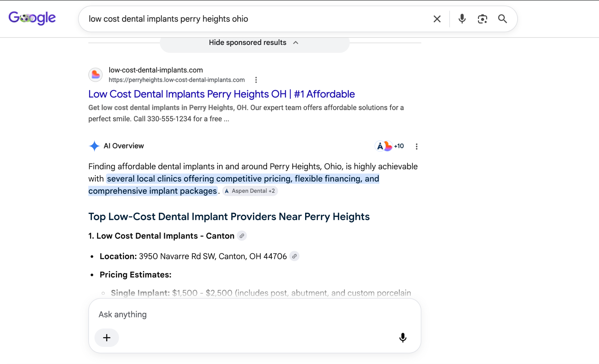Click the Google logo
The height and width of the screenshot is (364, 599).
pos(32,18)
